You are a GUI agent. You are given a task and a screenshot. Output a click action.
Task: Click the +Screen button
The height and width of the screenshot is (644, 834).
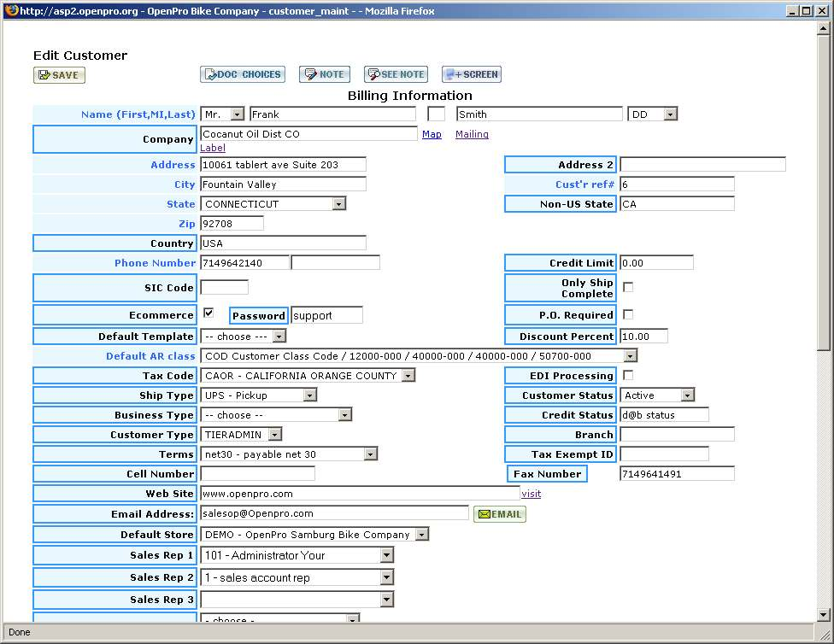[471, 74]
